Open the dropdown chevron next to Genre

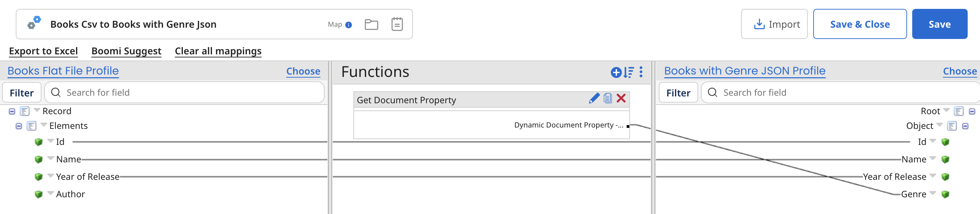pyautogui.click(x=932, y=194)
